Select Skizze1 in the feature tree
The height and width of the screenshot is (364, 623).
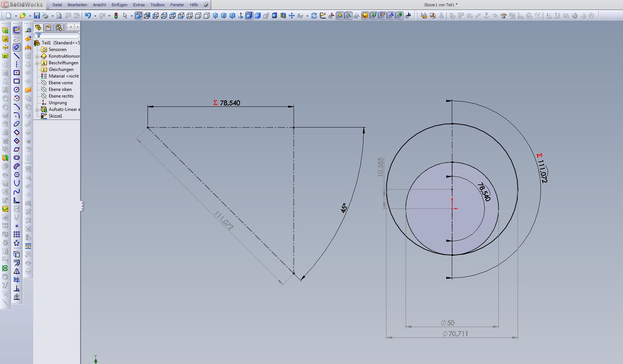[55, 116]
